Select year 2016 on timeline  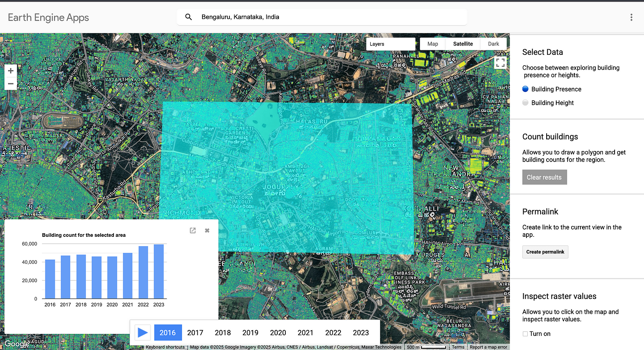168,333
